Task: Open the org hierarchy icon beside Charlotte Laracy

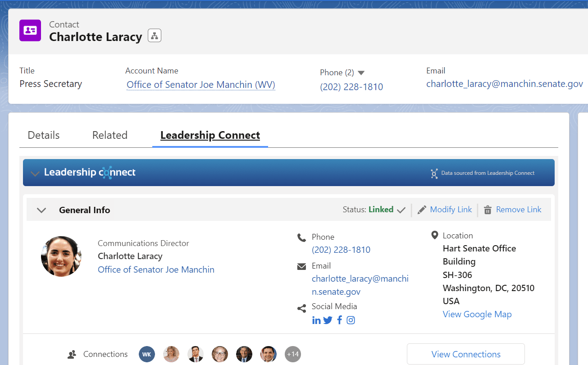Action: [155, 35]
